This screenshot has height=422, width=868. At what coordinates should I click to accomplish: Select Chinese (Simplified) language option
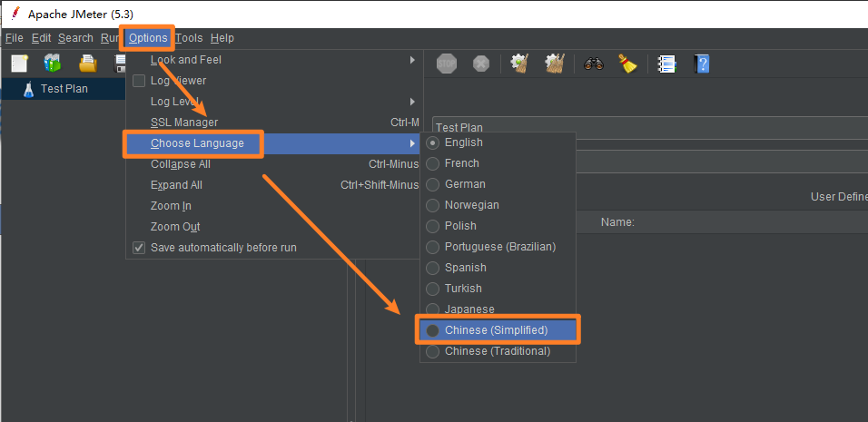point(498,330)
